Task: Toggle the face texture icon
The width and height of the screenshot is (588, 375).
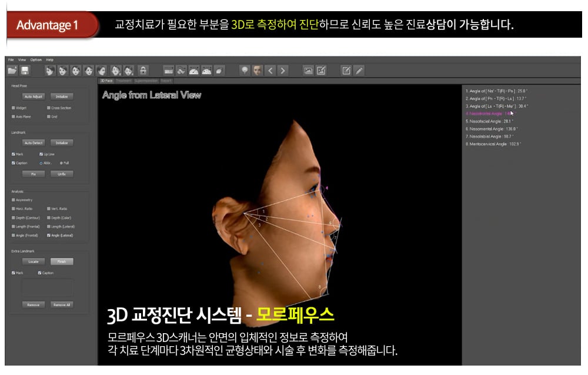Action: pos(258,71)
